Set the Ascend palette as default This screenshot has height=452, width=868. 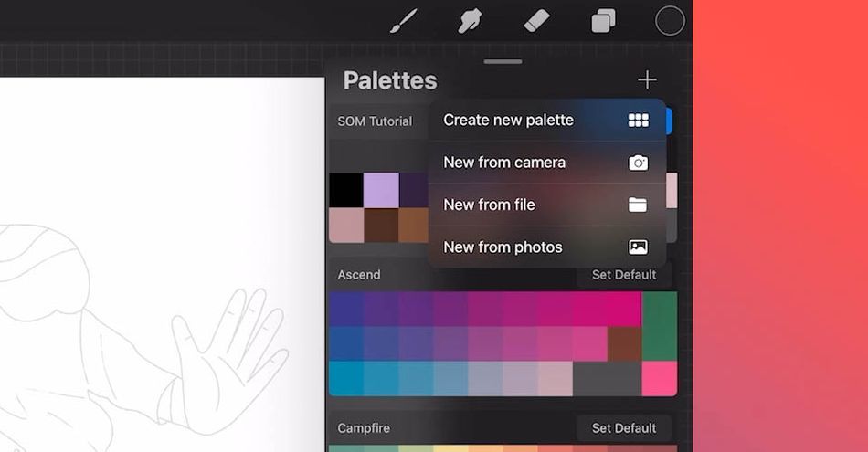[624, 275]
